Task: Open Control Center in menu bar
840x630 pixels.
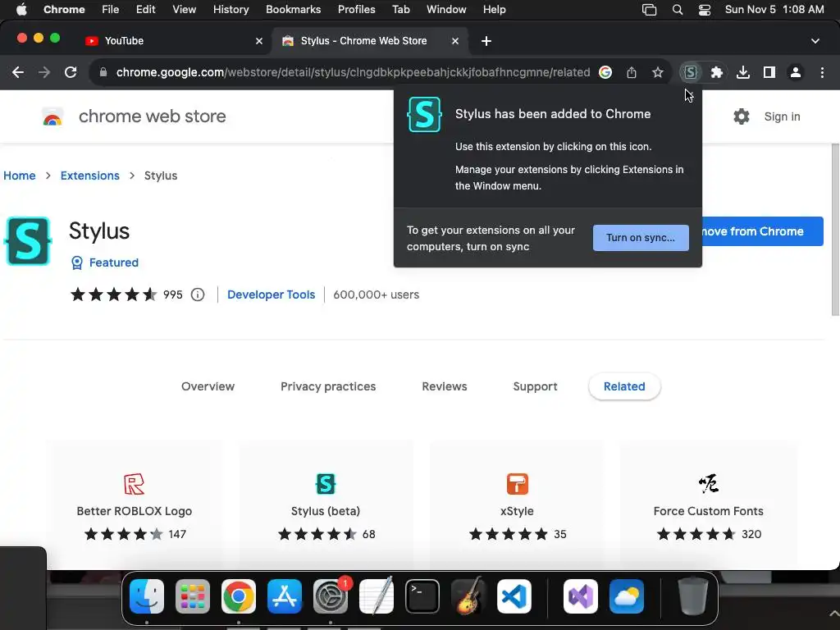Action: pyautogui.click(x=705, y=10)
